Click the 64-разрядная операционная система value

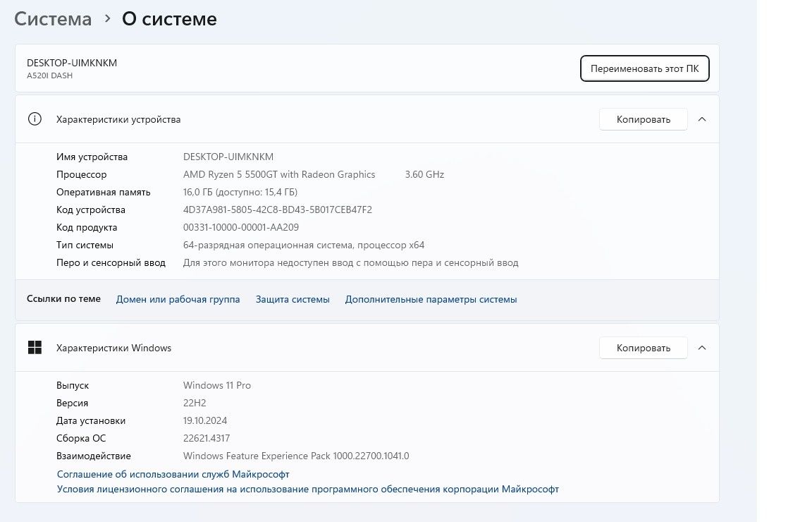(304, 245)
